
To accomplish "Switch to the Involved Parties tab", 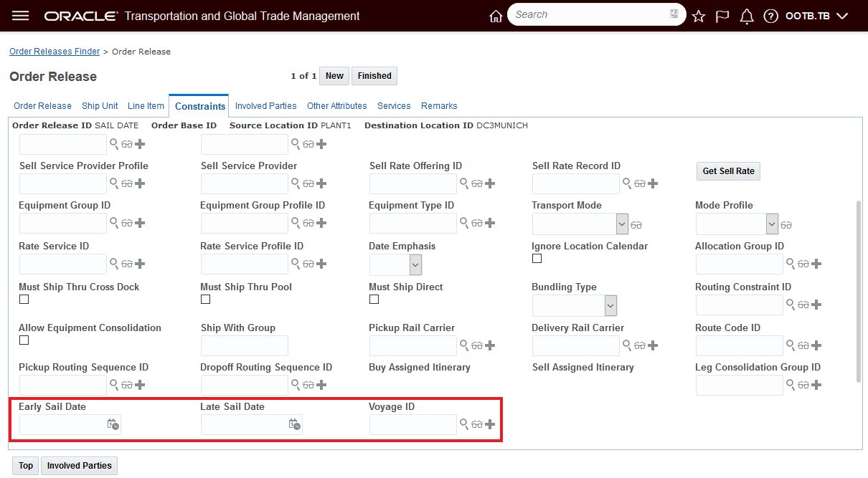I will 265,106.
